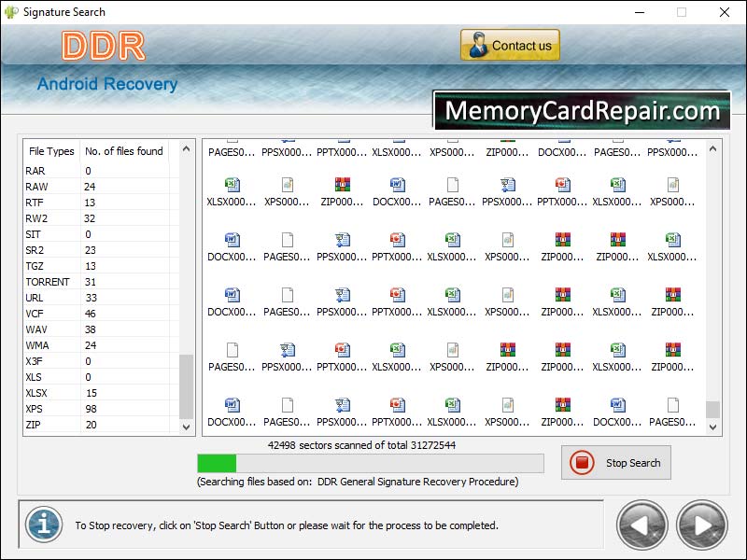This screenshot has height=560, width=747.
Task: Select the DOCX icon in row starting with XLSX000
Action: coord(398,185)
